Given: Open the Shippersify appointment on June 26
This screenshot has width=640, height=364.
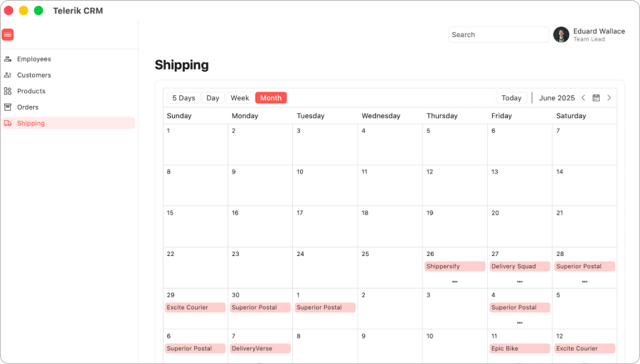Looking at the screenshot, I should point(454,267).
